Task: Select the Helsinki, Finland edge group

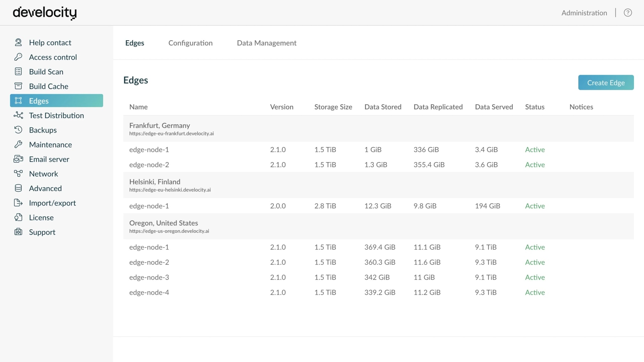Action: (155, 182)
